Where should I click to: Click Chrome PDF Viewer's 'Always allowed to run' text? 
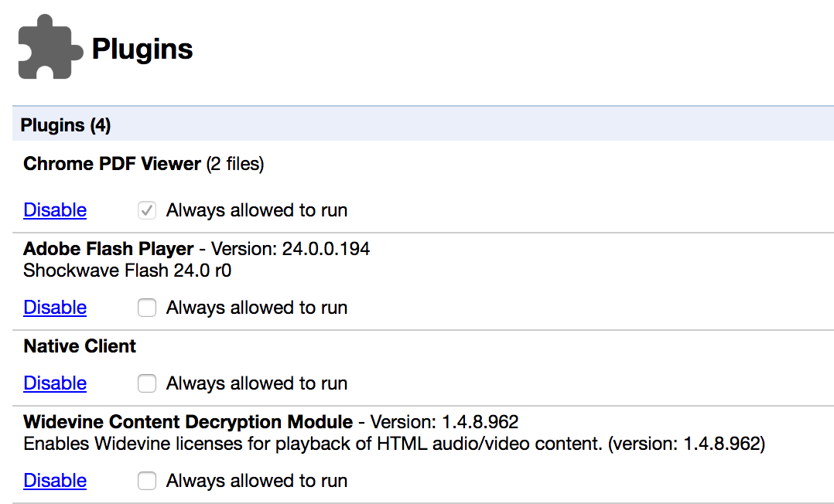(x=256, y=210)
